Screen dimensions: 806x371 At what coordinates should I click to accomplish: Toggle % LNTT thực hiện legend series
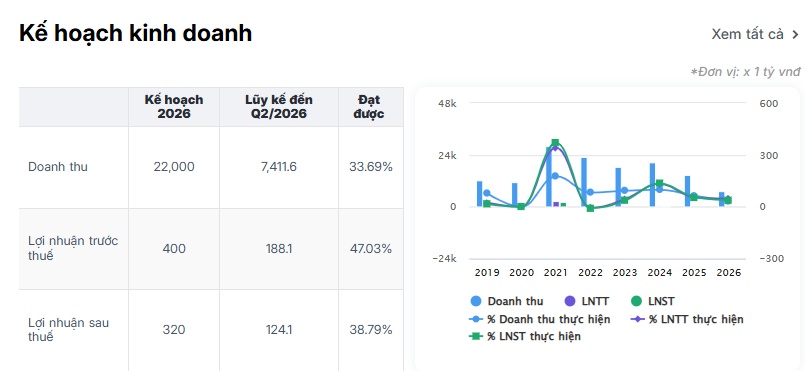(687, 319)
